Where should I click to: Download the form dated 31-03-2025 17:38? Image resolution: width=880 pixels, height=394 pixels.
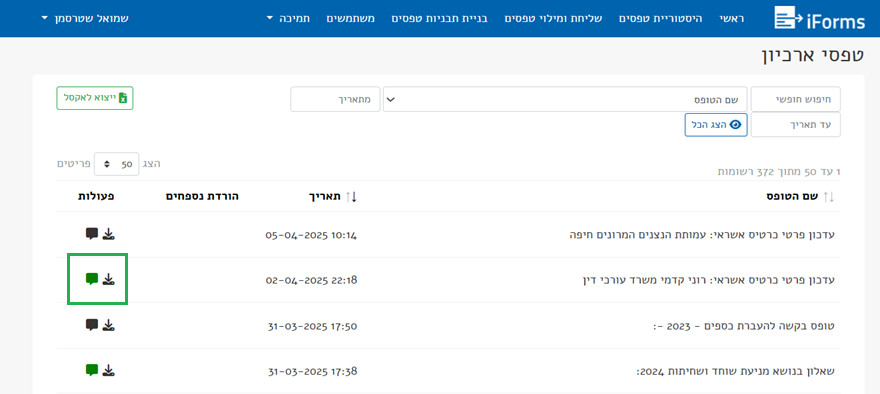click(x=109, y=370)
